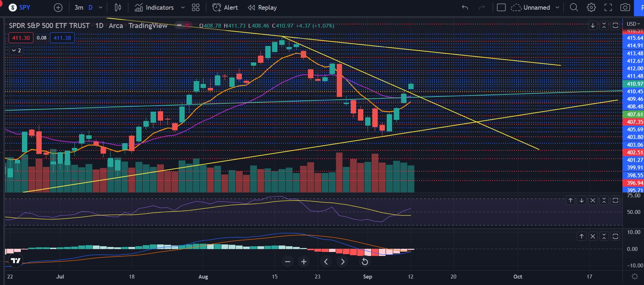Image resolution: width=644 pixels, height=285 pixels.
Task: Reset the chart view
Action: 364,262
